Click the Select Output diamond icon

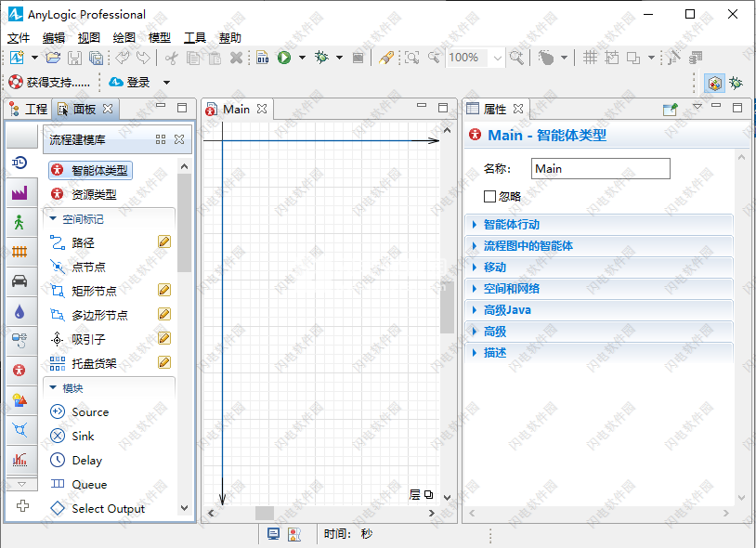58,508
